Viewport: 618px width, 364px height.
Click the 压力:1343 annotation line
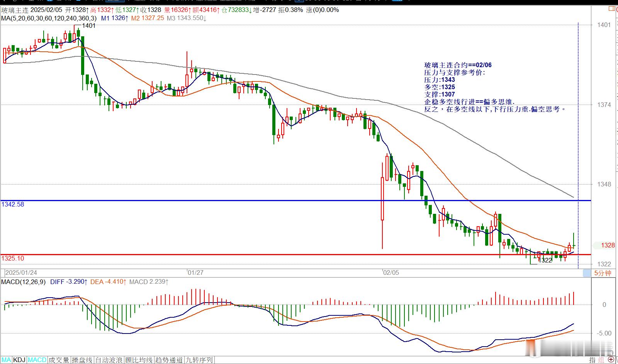tap(440, 80)
